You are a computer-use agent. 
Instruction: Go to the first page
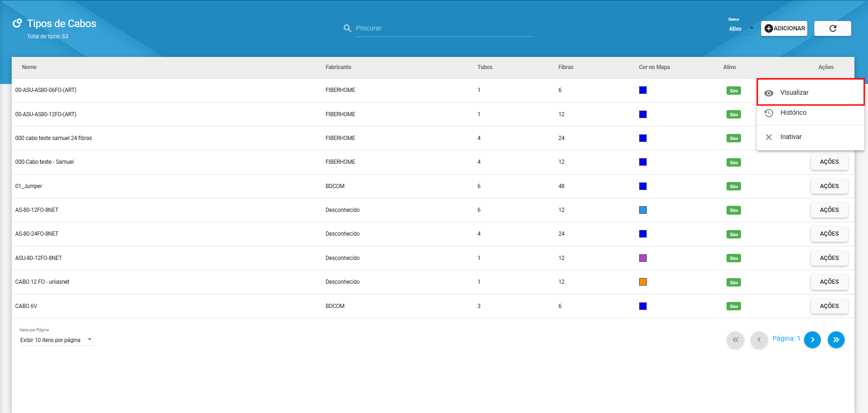pos(735,340)
